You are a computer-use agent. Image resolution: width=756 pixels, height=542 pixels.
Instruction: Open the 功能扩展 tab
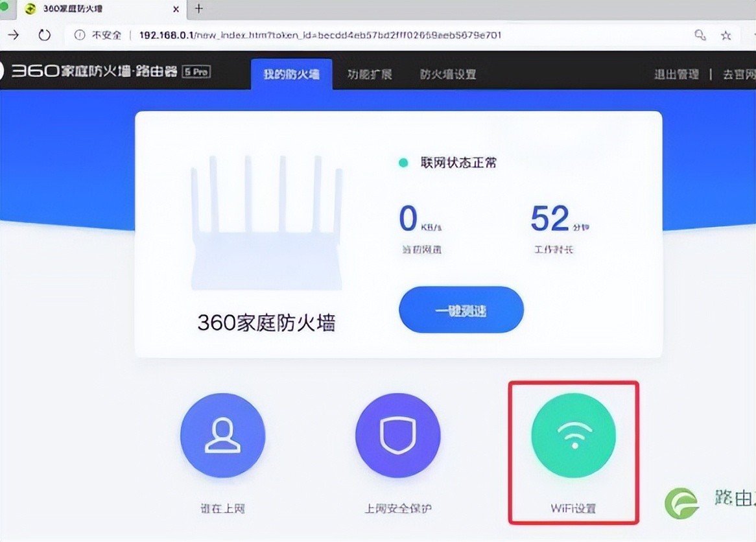pyautogui.click(x=370, y=74)
